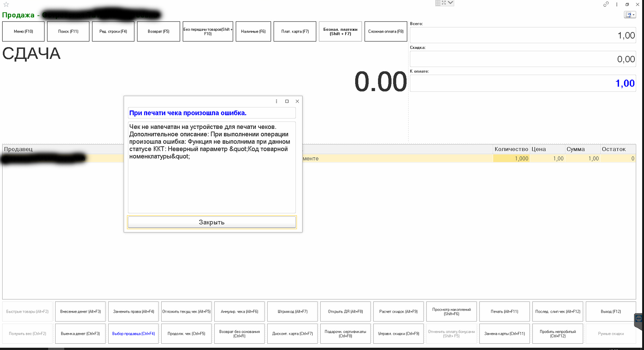Click the blue remote-control side tab icon
This screenshot has height=350, width=644.
(x=639, y=319)
